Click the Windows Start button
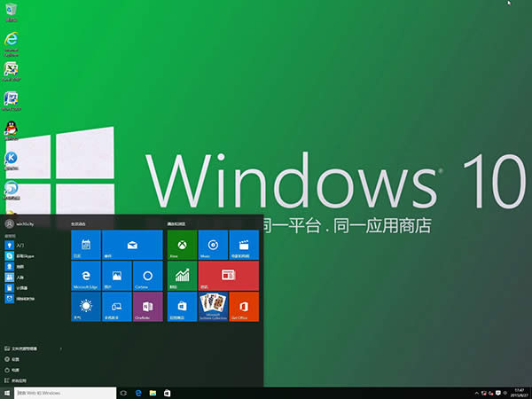Image resolution: width=532 pixels, height=399 pixels. click(x=7, y=392)
